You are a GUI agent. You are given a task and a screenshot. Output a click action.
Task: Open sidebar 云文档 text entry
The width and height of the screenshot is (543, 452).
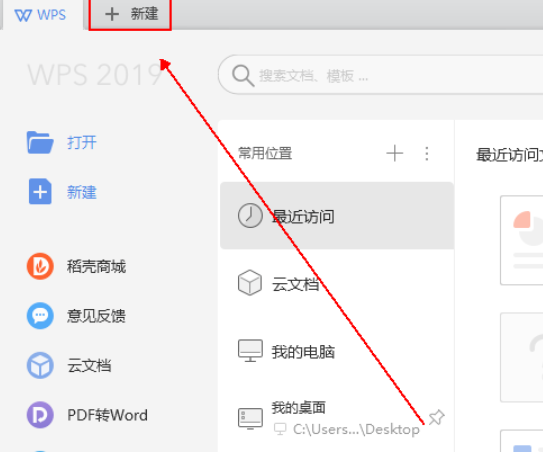coord(89,366)
